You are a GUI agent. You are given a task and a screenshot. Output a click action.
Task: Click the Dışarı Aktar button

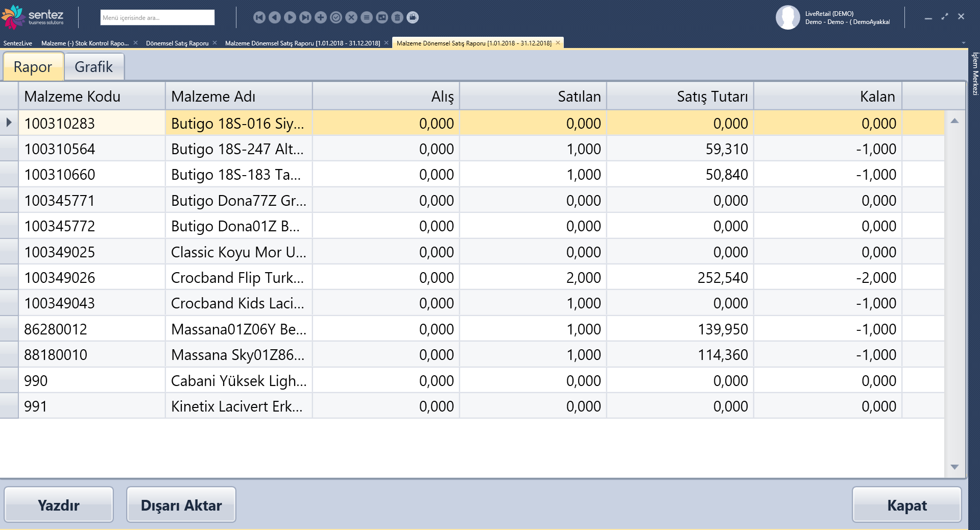(x=181, y=505)
